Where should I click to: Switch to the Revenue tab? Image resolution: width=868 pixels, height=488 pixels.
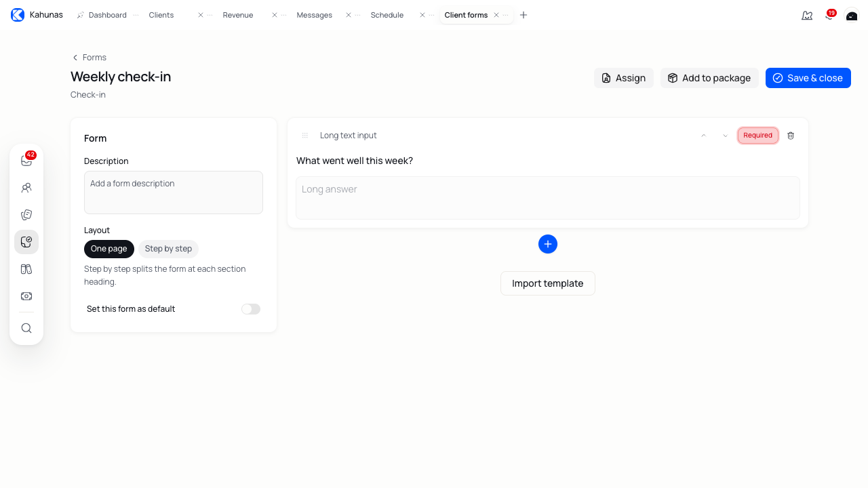(238, 15)
